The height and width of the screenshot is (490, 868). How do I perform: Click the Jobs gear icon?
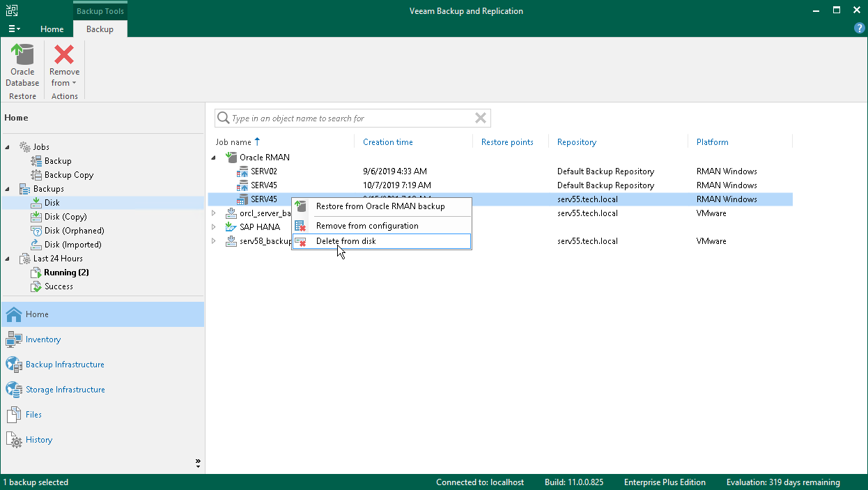[x=24, y=147]
